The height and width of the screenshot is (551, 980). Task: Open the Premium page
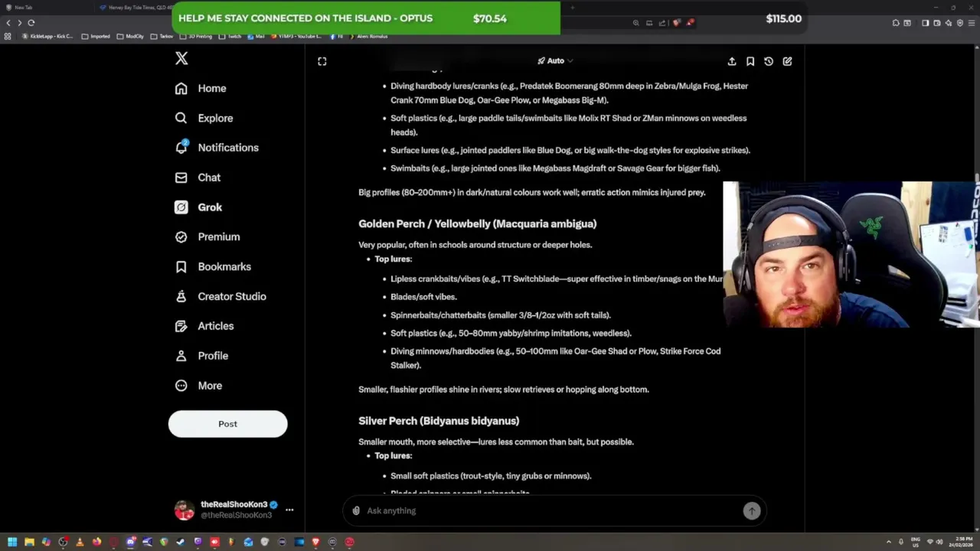pyautogui.click(x=207, y=237)
